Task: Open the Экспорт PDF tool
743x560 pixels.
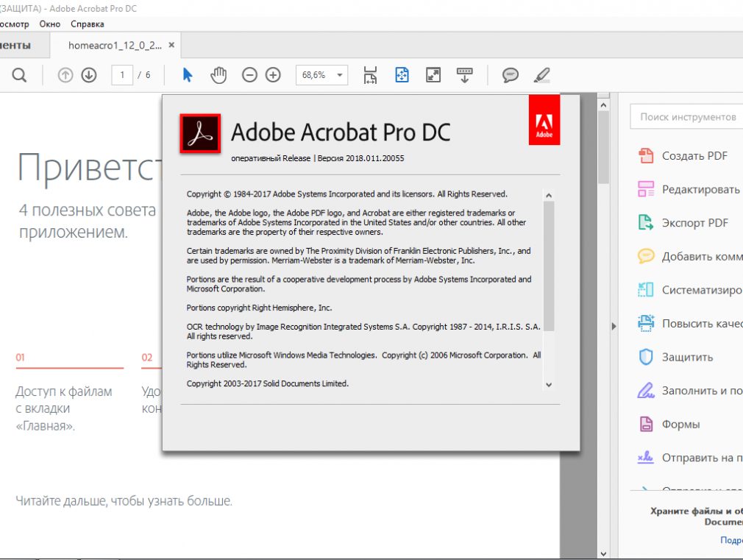Action: coord(694,223)
